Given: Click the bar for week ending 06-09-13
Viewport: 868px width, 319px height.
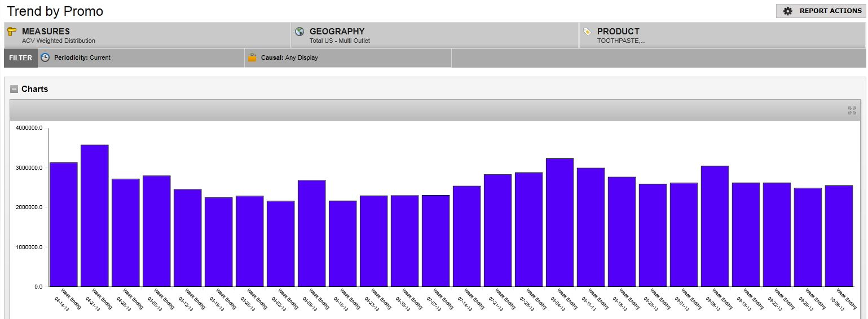Looking at the screenshot, I should coord(312,233).
